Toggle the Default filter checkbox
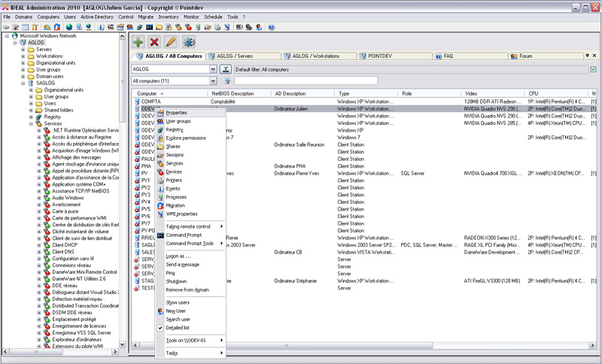Image resolution: width=602 pixels, height=364 pixels. [594, 69]
